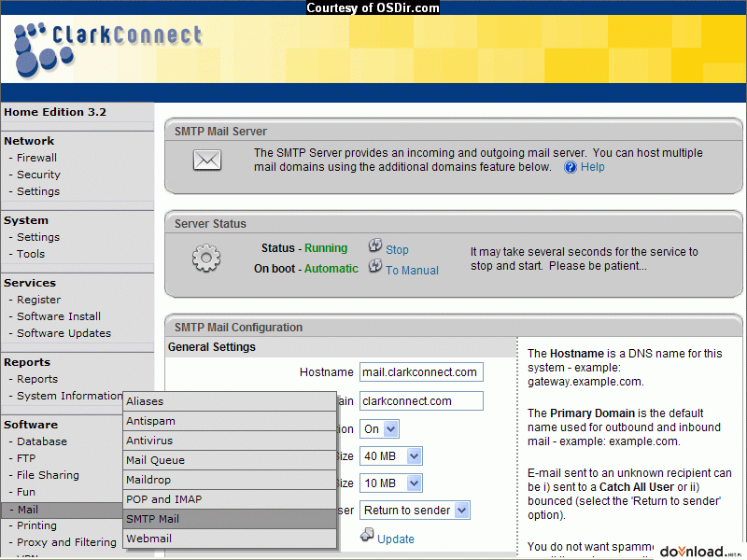Click the General Settings heading
The image size is (747, 560).
point(212,347)
